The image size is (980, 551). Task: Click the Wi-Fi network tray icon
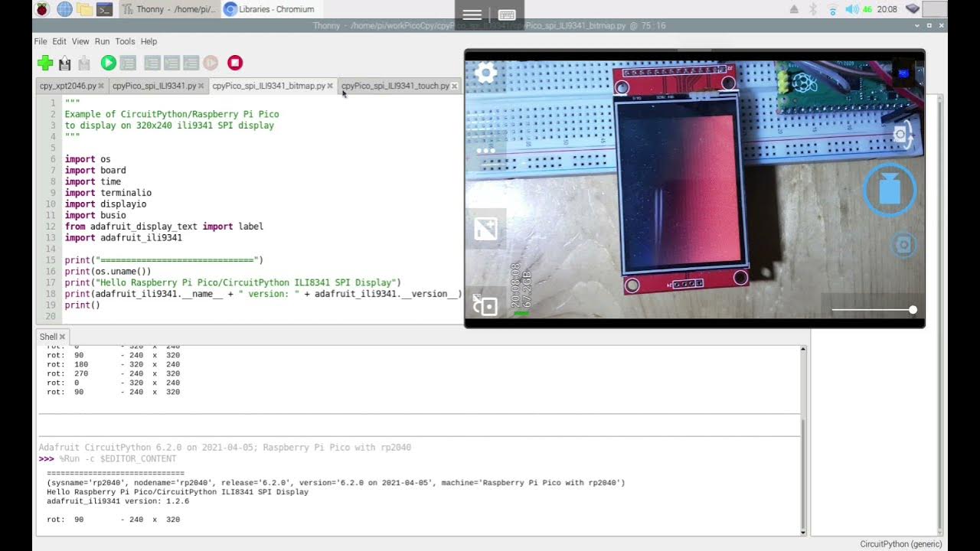pyautogui.click(x=832, y=9)
